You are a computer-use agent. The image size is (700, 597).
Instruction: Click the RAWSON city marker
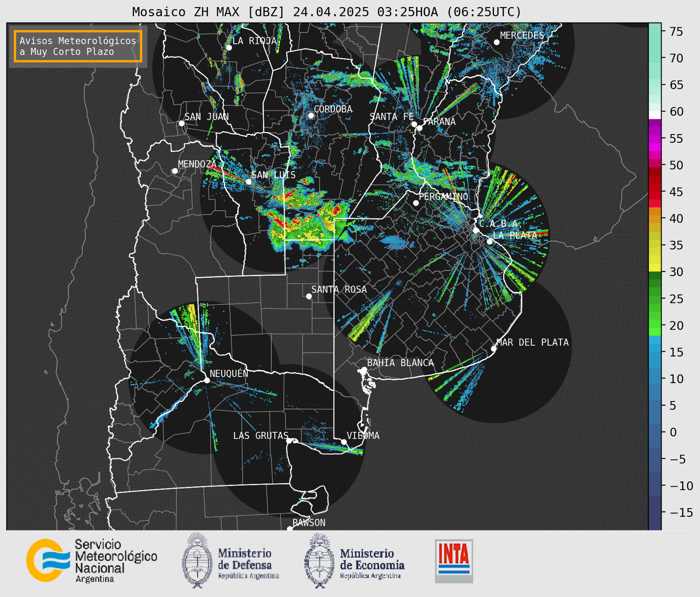(290, 528)
